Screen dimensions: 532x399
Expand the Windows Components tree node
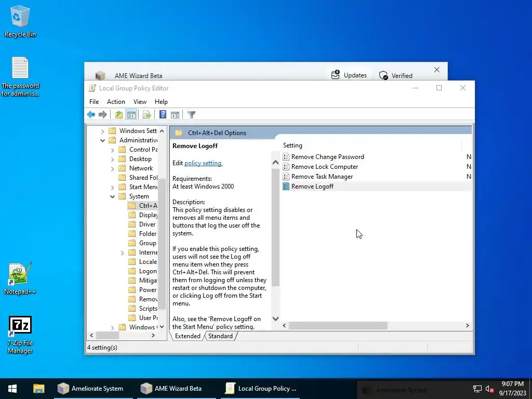(112, 327)
